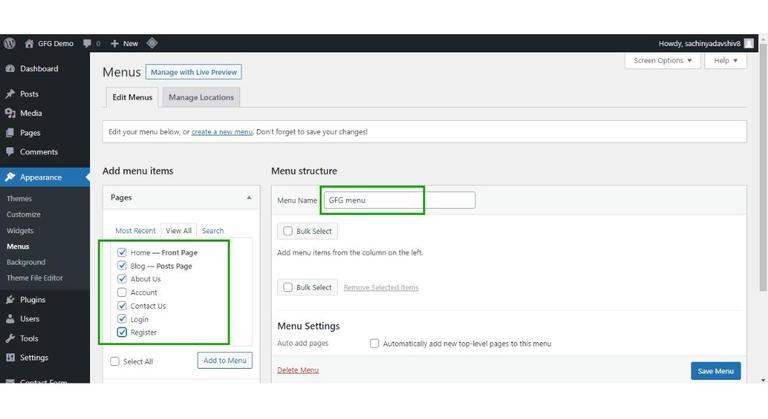Collapse the Pages panel arrow
Viewport: 768px width, 419px height.
[249, 198]
